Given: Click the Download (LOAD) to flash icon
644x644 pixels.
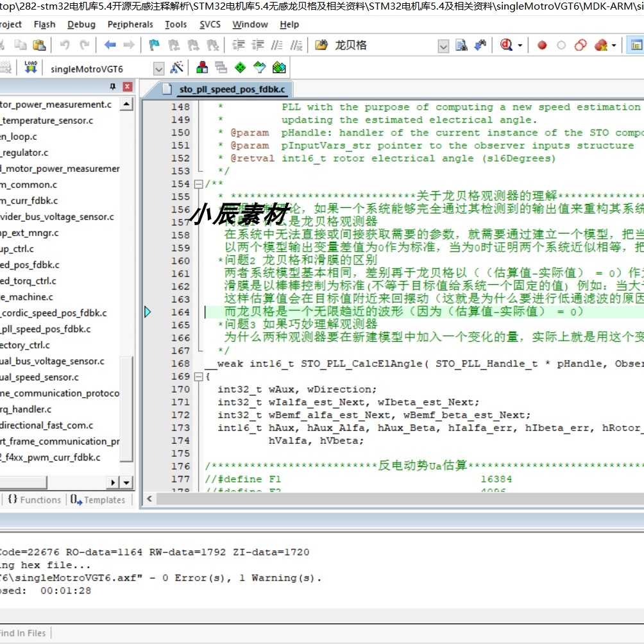Looking at the screenshot, I should pyautogui.click(x=30, y=68).
